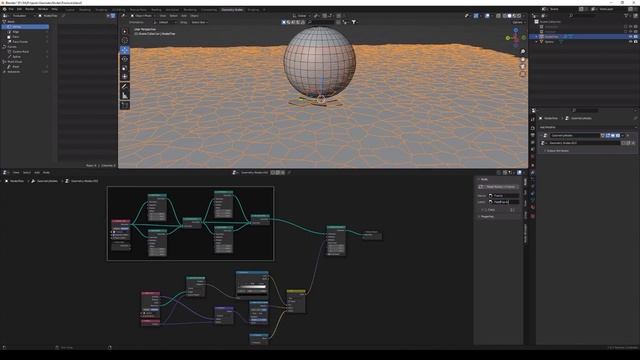The width and height of the screenshot is (640, 360).
Task: Open the World properties tab
Action: tap(533, 157)
